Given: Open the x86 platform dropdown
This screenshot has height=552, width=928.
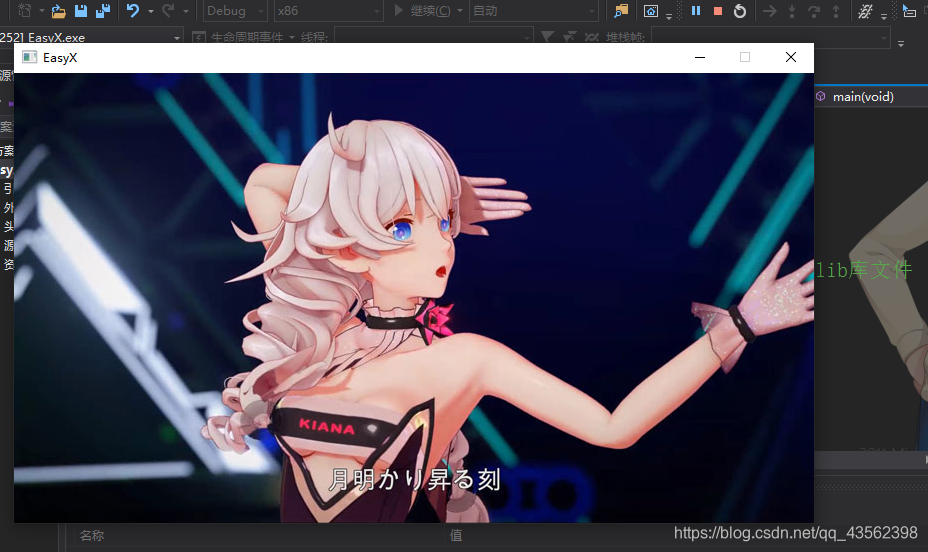Looking at the screenshot, I should pos(328,11).
